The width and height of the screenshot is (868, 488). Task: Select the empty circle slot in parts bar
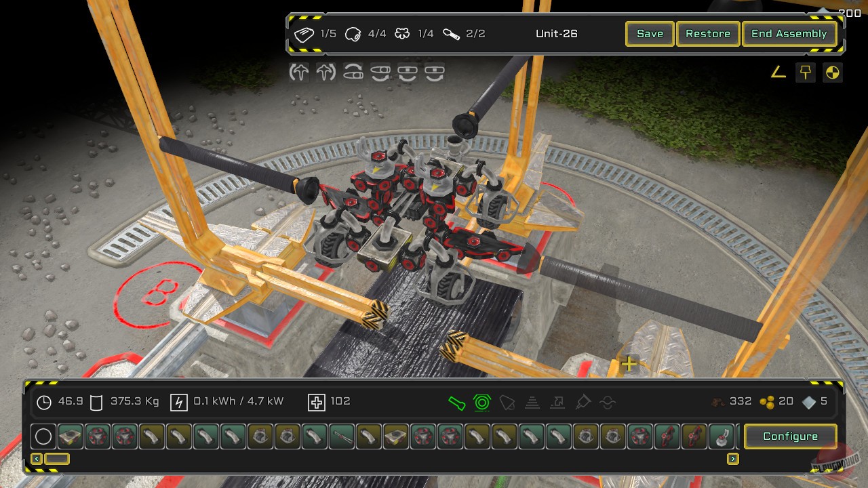(43, 436)
